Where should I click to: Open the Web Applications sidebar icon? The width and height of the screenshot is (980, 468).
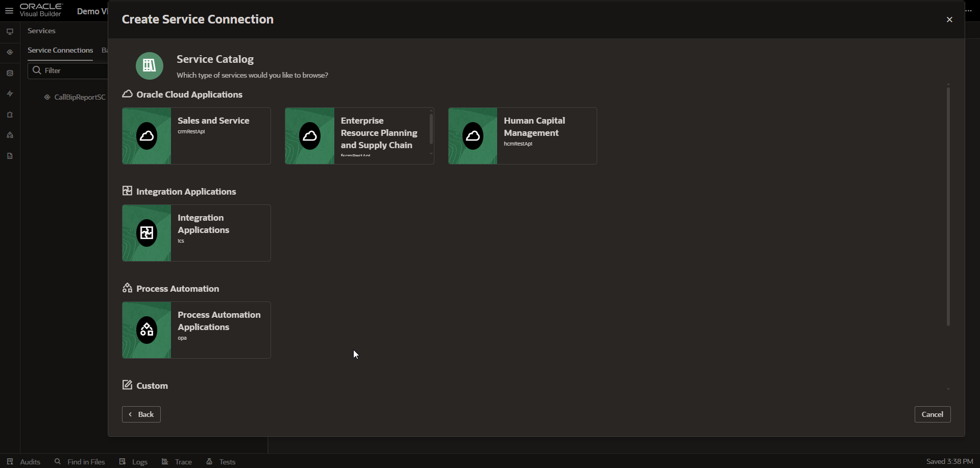point(10,32)
